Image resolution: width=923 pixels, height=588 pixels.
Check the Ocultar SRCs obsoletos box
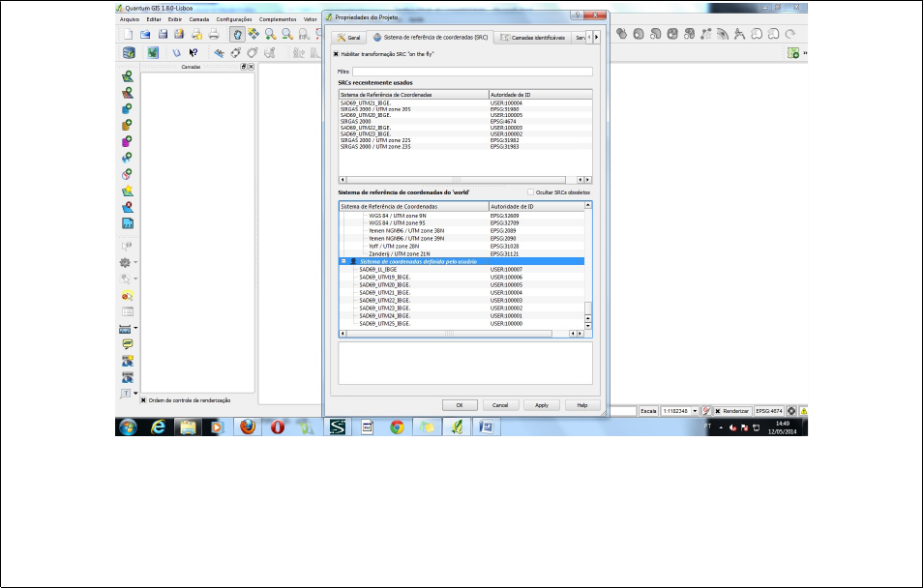pyautogui.click(x=530, y=191)
